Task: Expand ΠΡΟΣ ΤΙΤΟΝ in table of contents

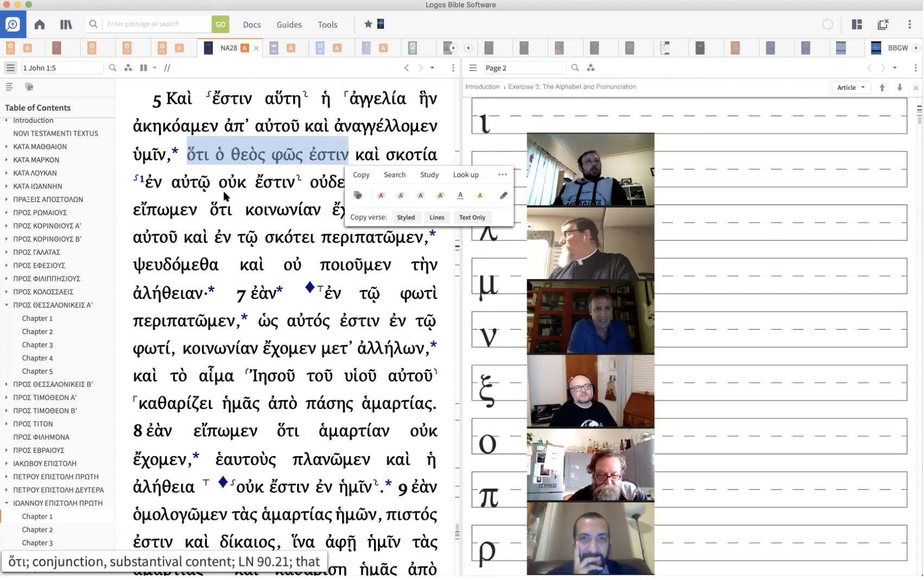Action: pyautogui.click(x=7, y=424)
